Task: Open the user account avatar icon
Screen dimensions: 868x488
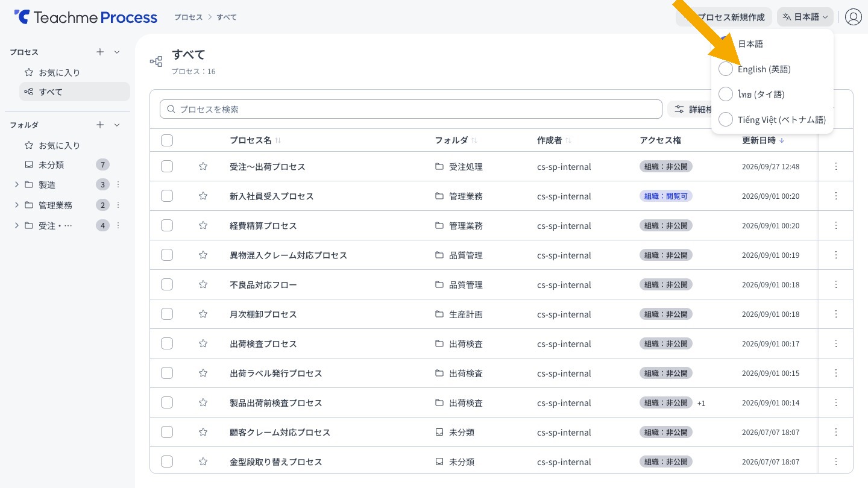Action: click(x=853, y=17)
